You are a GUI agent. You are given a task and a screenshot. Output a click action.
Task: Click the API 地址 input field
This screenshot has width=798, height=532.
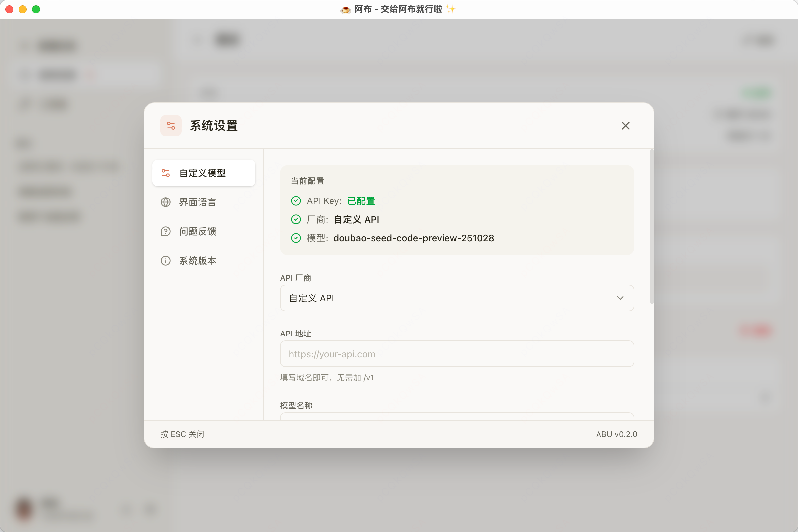click(456, 354)
